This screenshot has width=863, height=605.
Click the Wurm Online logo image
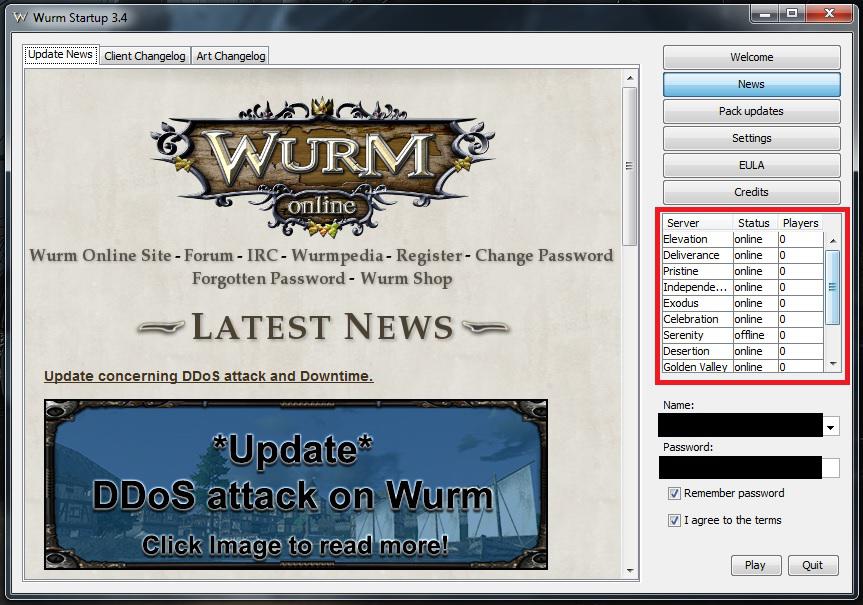click(x=323, y=167)
